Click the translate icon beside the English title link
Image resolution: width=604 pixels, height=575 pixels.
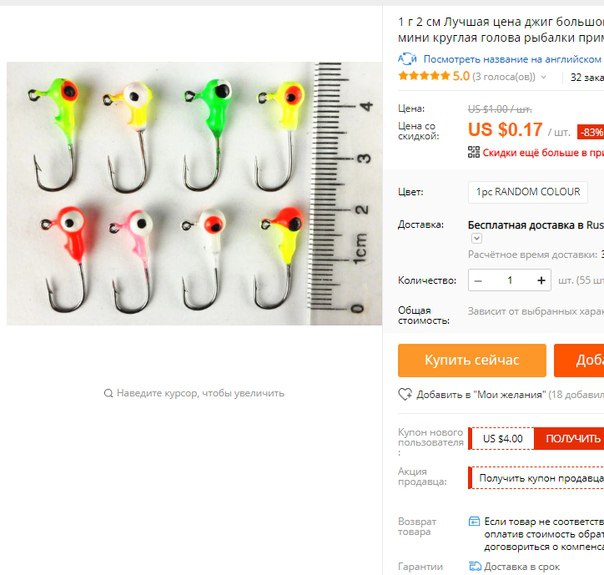[407, 59]
